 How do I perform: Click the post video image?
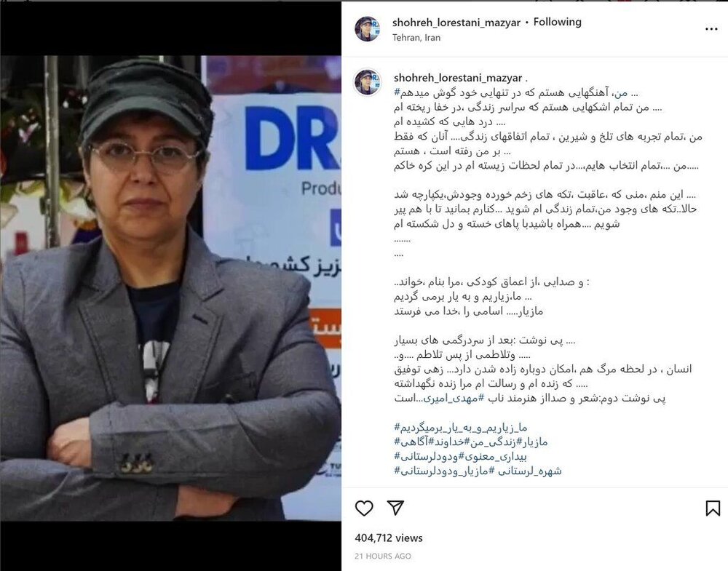click(170, 288)
